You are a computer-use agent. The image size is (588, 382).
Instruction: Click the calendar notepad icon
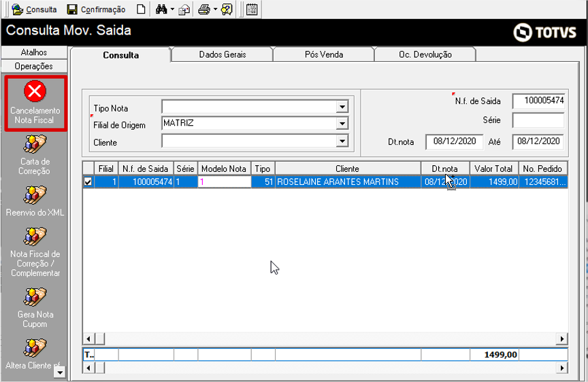coord(252,10)
